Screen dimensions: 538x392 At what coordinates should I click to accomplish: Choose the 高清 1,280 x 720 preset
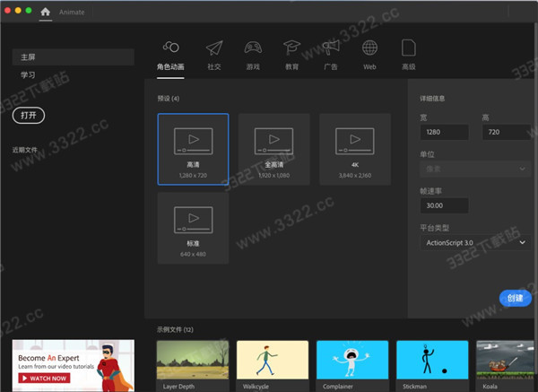click(193, 149)
